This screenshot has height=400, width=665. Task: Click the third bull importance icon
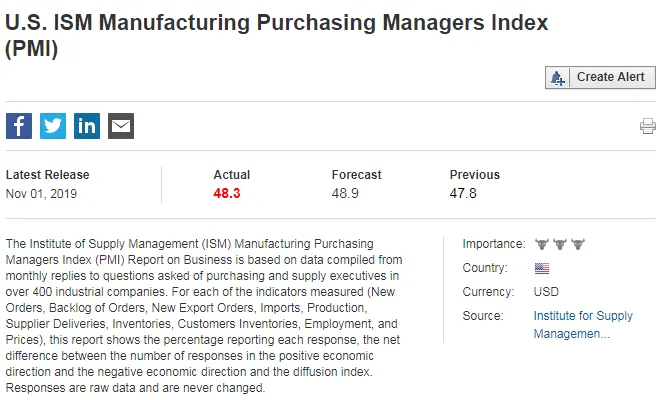578,244
